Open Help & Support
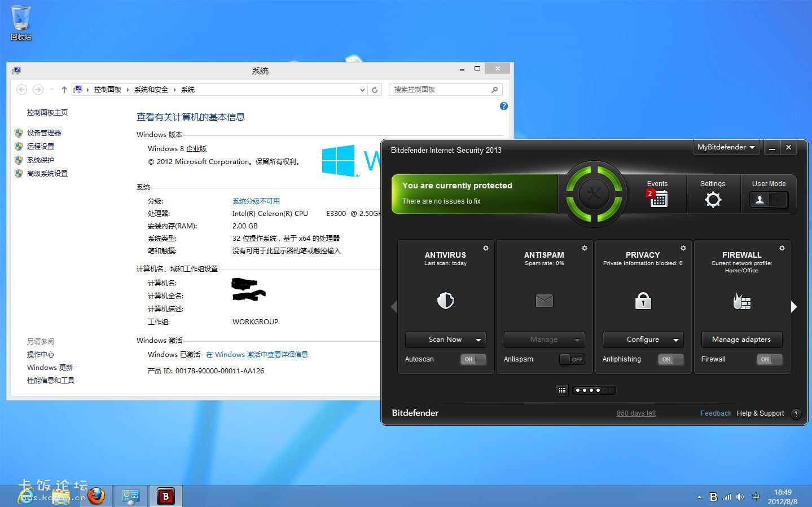Viewport: 812px width, 507px height. point(760,413)
